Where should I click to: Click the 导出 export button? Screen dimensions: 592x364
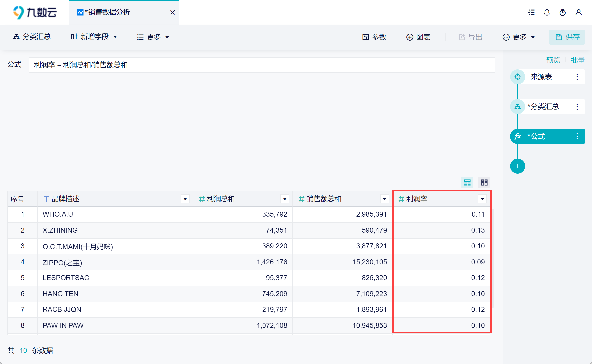(470, 37)
